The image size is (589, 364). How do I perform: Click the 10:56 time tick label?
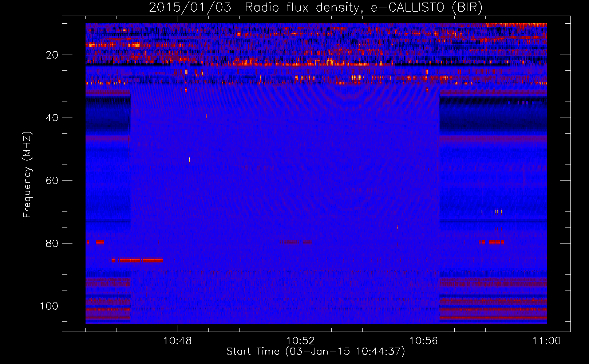[x=424, y=341]
